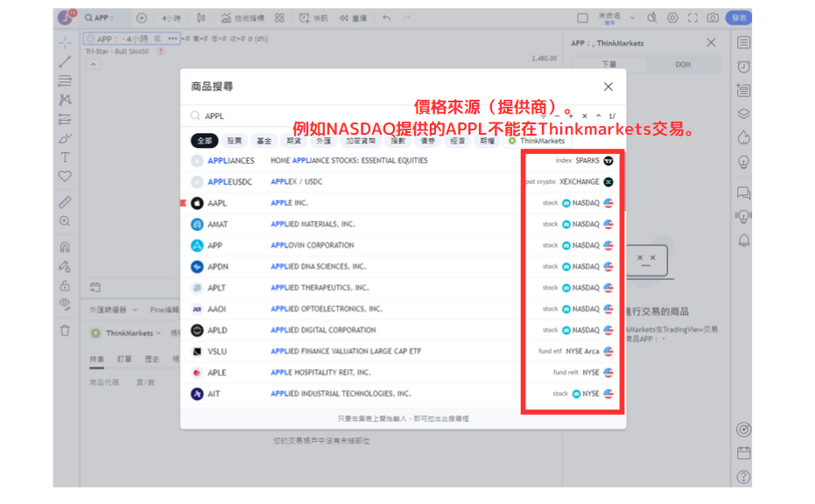Close the 商品搜尋 symbol search dialog
815x504 pixels.
[x=608, y=87]
